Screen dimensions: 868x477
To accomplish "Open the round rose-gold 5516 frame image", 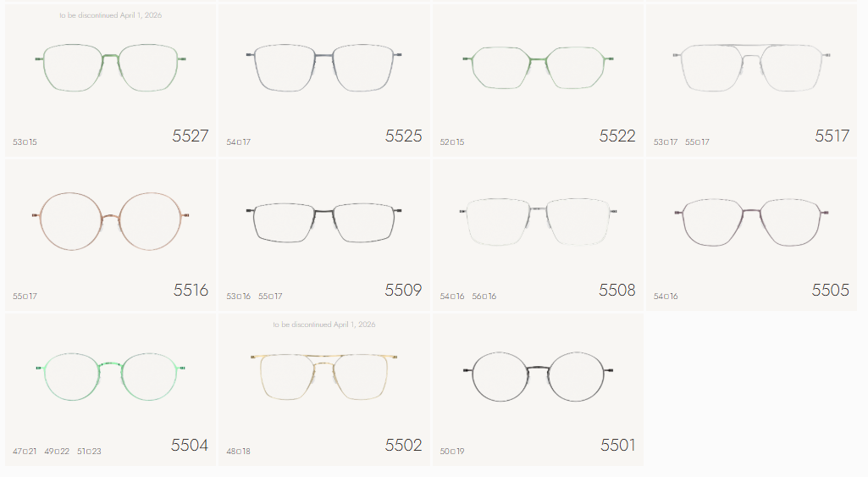I will click(111, 221).
